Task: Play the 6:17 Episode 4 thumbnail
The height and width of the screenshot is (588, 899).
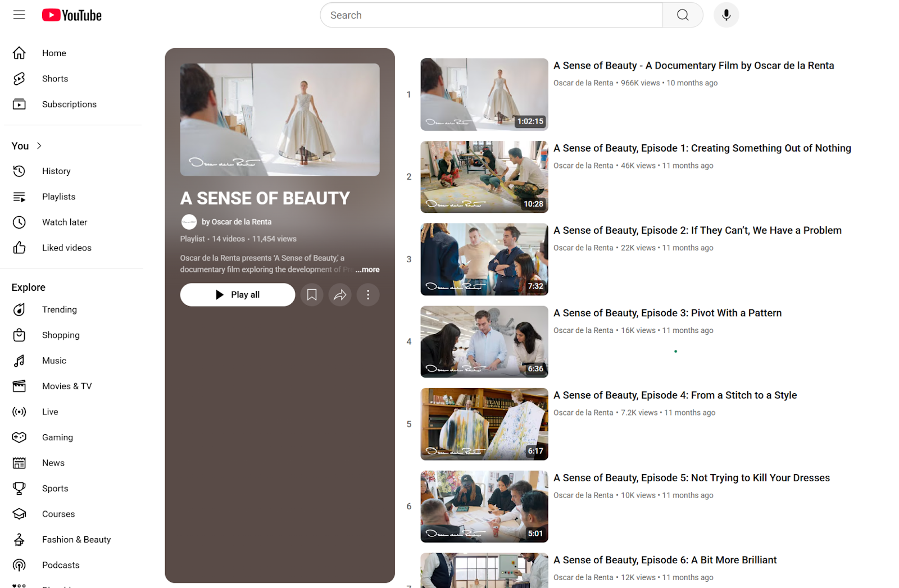Action: click(x=484, y=424)
